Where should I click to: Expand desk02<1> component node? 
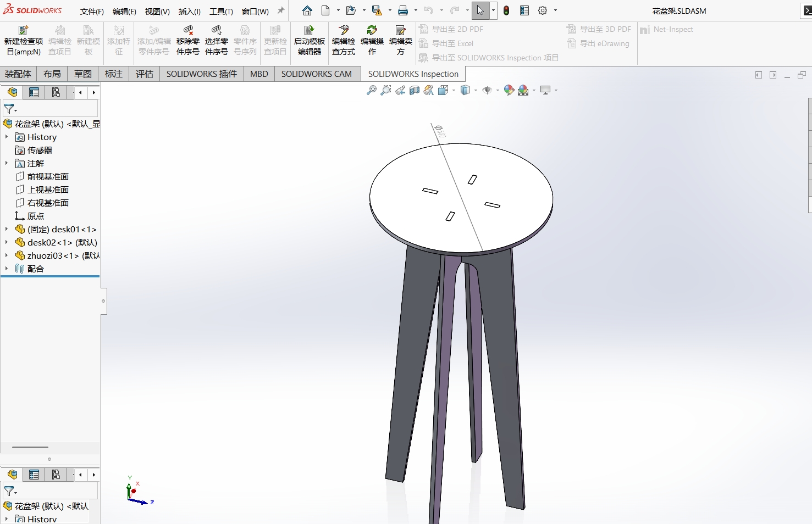[7, 242]
